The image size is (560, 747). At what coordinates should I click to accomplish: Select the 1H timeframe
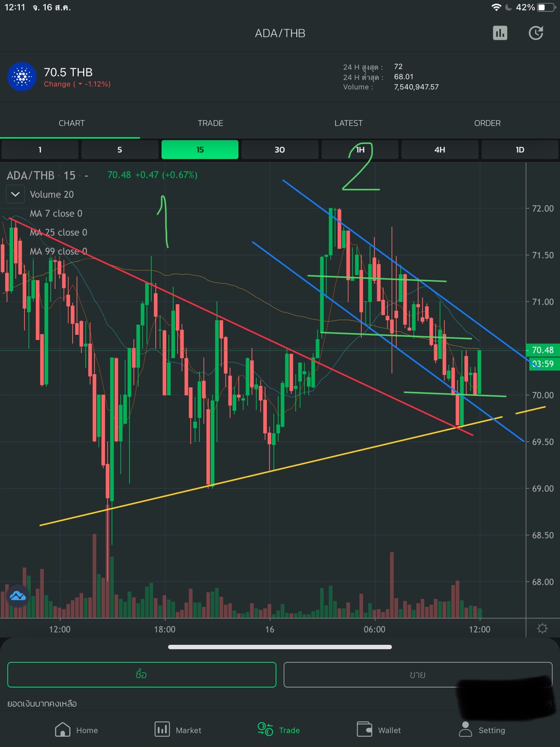pyautogui.click(x=360, y=149)
